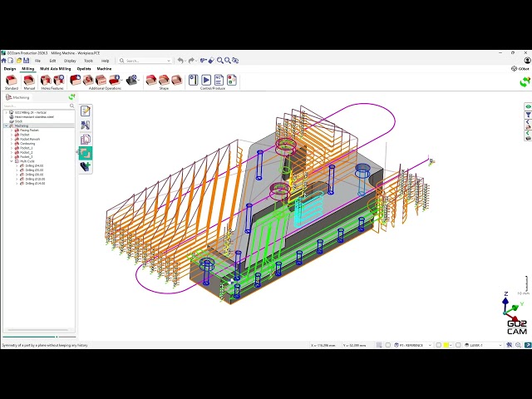Click the first Control/Produce icon
Screen dimensions: 532x399
click(193, 80)
